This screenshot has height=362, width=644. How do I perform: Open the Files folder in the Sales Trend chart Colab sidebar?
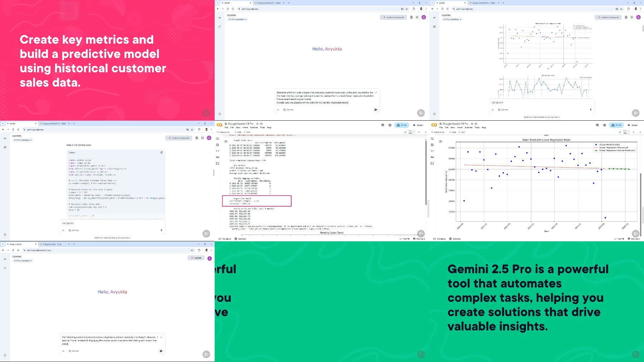point(432,163)
